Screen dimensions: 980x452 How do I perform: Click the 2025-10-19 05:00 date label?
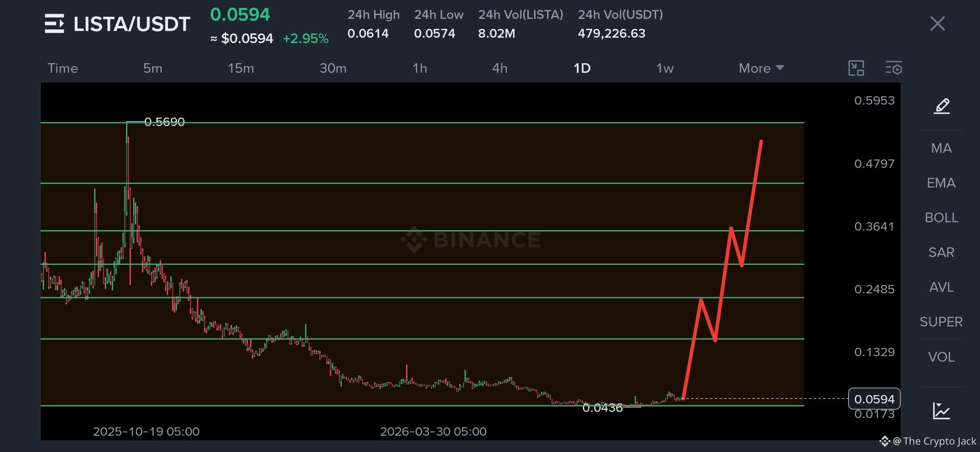(146, 431)
